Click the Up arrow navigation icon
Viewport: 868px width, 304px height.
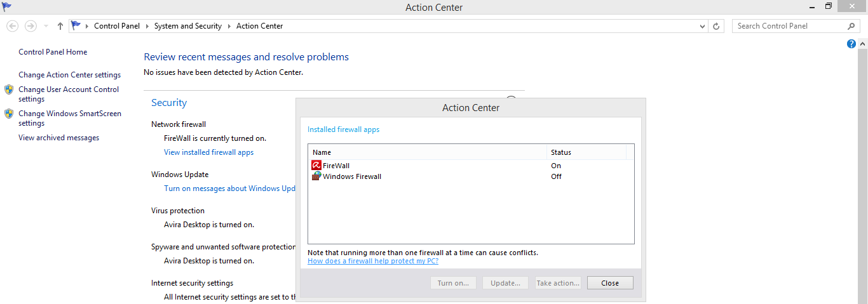click(60, 26)
